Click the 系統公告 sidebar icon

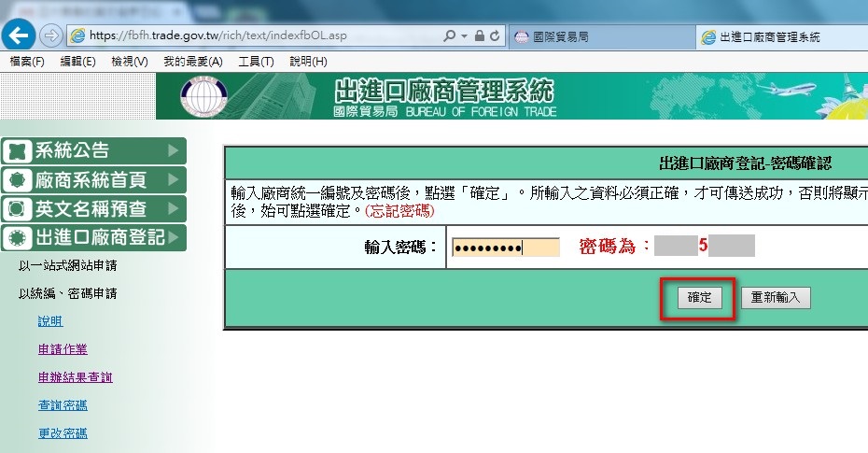tap(17, 150)
